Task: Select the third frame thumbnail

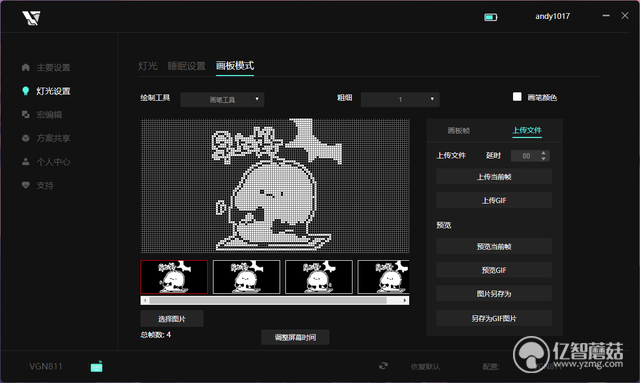Action: click(x=319, y=277)
